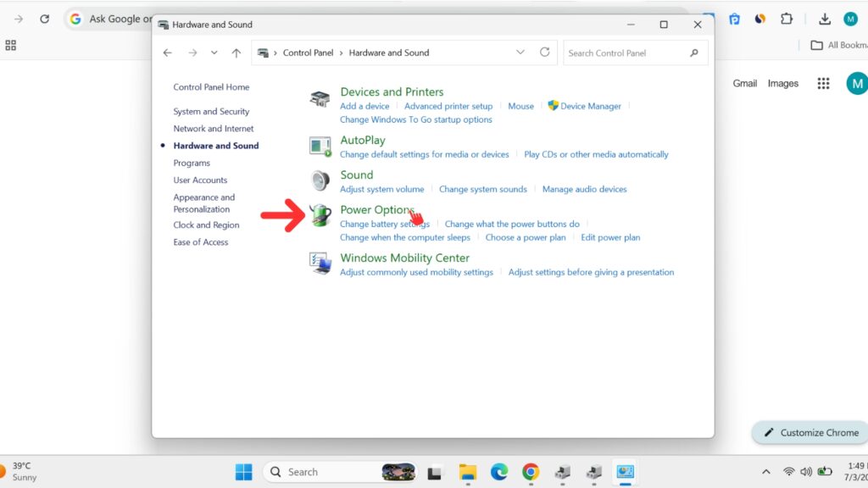Click Control Panel in the breadcrumb
The image size is (868, 488).
[308, 53]
